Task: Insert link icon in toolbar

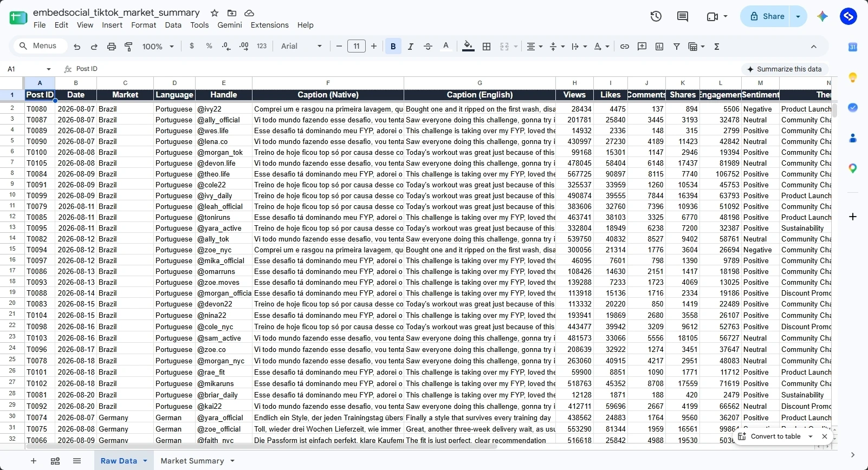Action: 625,47
